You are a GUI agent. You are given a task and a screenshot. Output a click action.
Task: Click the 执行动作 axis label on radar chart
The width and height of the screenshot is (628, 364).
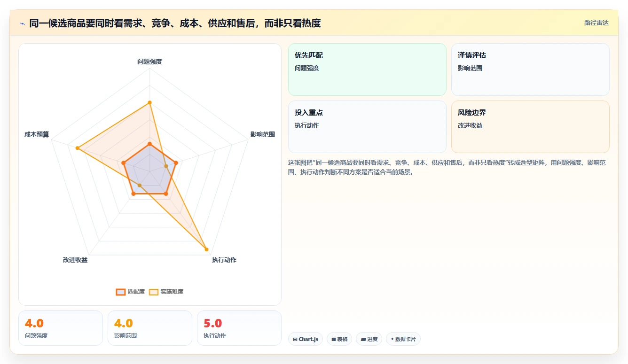click(224, 260)
